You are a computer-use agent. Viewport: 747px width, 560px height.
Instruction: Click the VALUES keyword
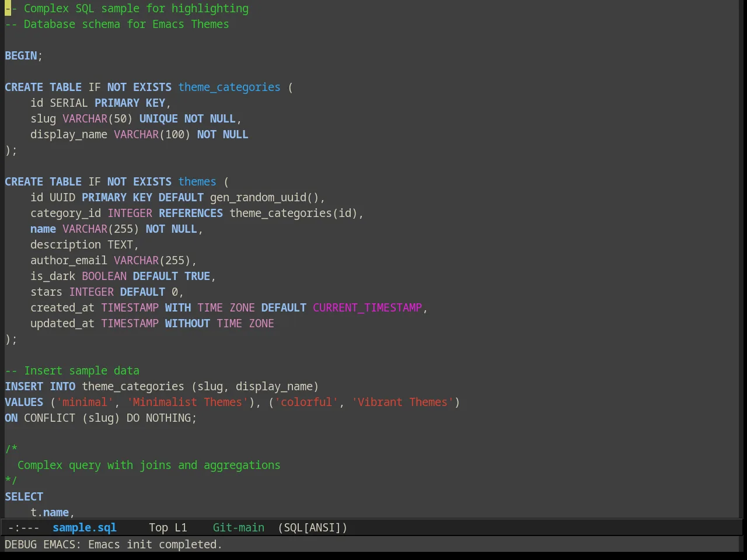(24, 402)
